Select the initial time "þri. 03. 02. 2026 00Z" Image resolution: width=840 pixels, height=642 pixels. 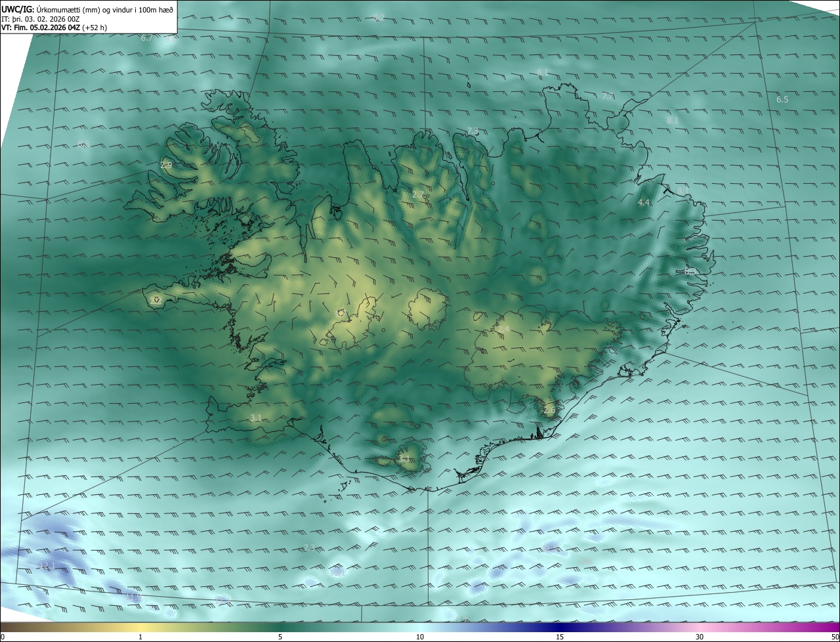(46, 19)
